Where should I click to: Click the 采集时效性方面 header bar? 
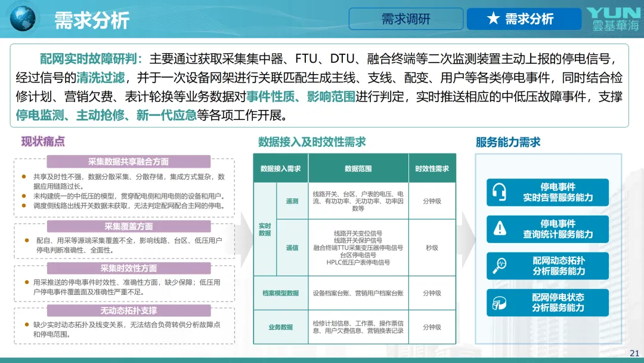(x=129, y=269)
